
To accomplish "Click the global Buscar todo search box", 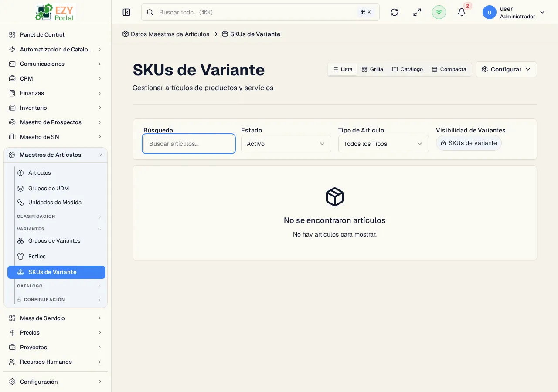I will click(x=260, y=12).
